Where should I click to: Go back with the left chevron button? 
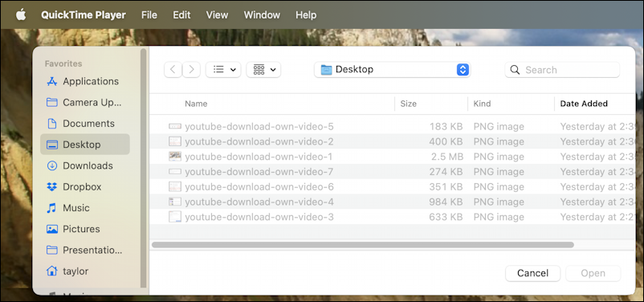tap(173, 69)
